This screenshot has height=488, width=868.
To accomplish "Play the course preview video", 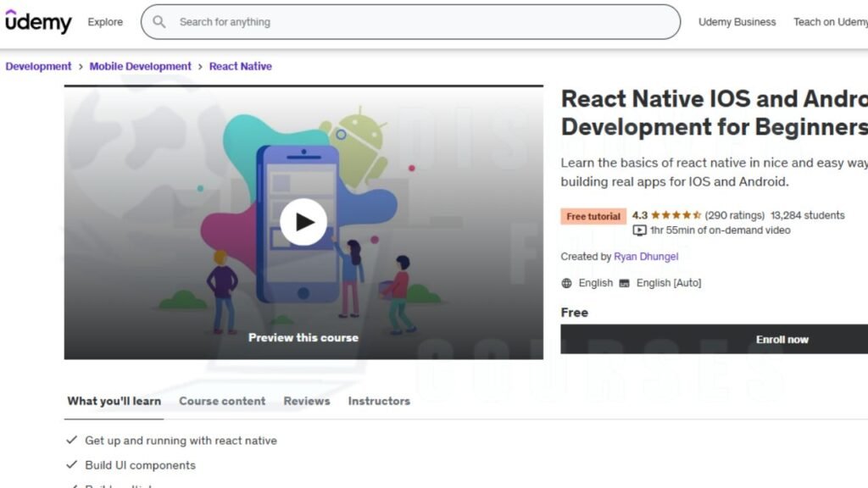I will click(x=303, y=222).
